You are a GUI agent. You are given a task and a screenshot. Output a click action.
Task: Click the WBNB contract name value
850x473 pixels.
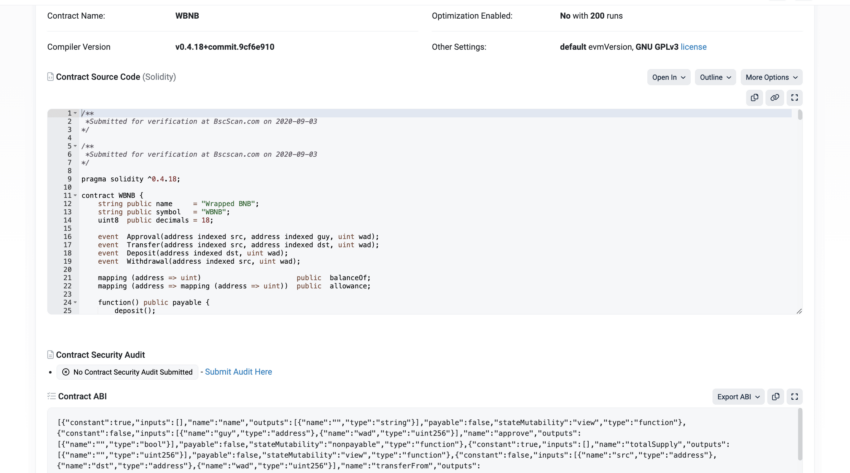click(x=187, y=16)
